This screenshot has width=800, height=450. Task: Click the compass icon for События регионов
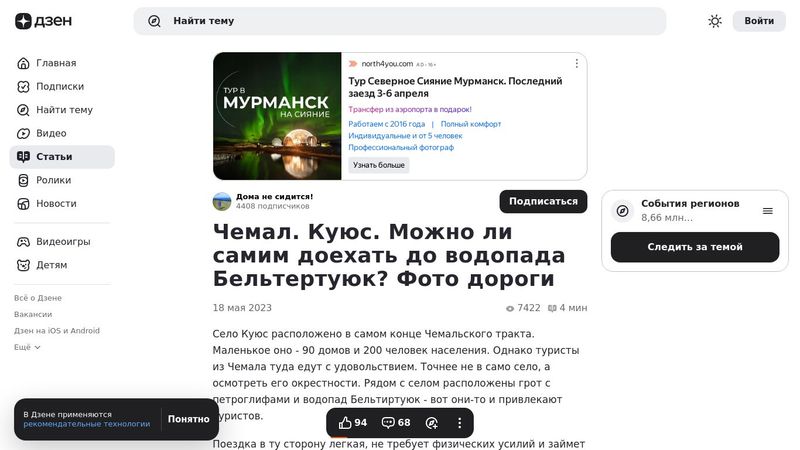pos(622,211)
